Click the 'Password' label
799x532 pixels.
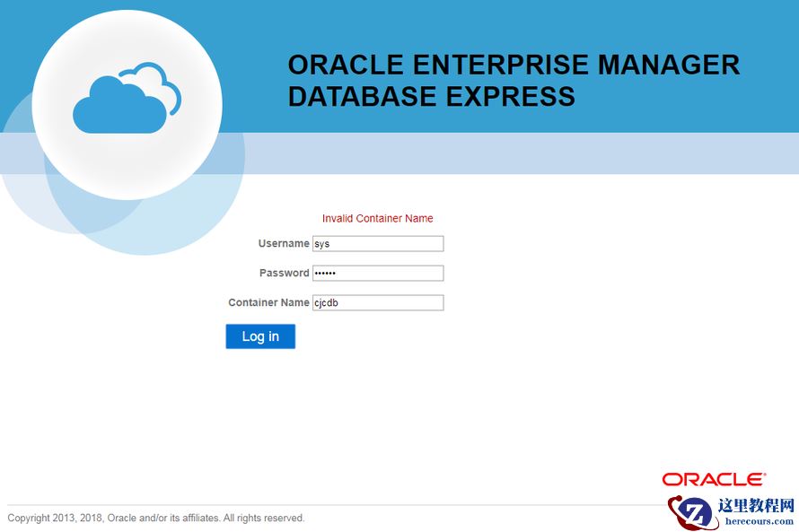click(284, 273)
